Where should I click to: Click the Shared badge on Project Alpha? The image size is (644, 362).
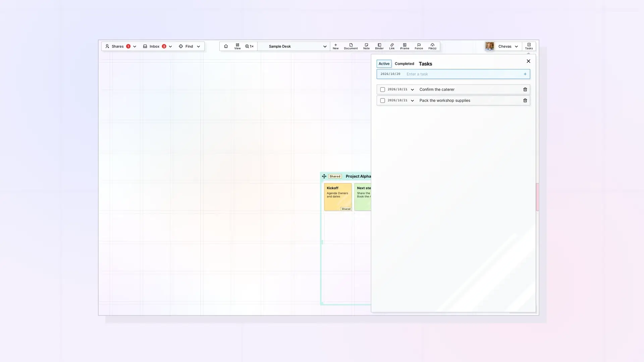coord(335,176)
